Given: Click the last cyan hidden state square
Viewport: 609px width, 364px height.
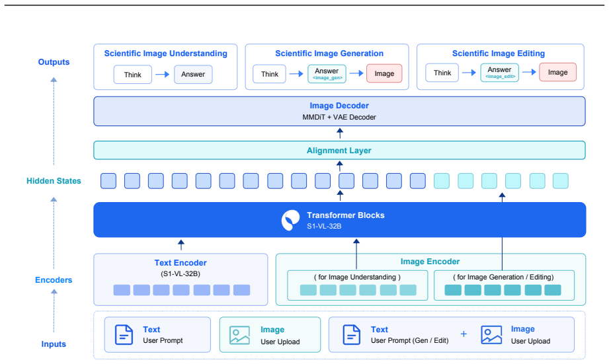Looking at the screenshot, I should point(561,181).
